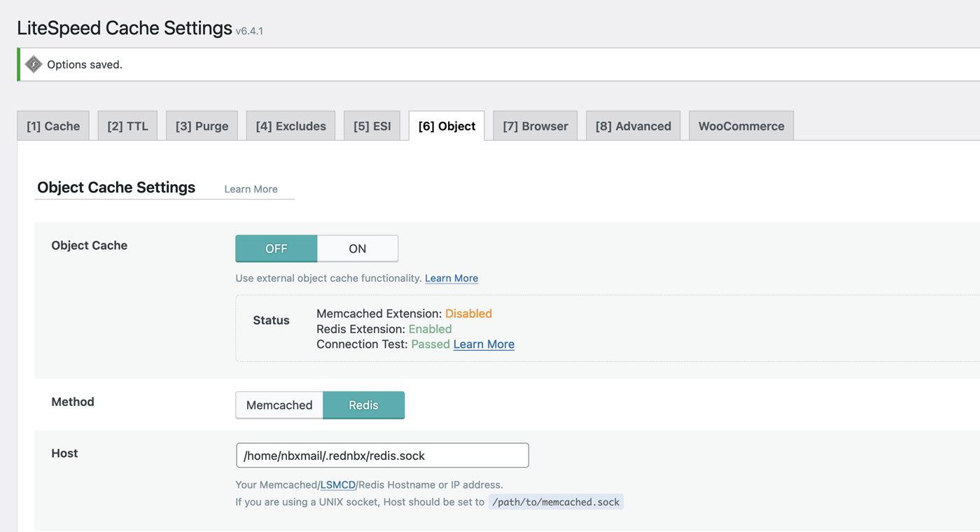Click the Object Cache row label

tap(90, 246)
